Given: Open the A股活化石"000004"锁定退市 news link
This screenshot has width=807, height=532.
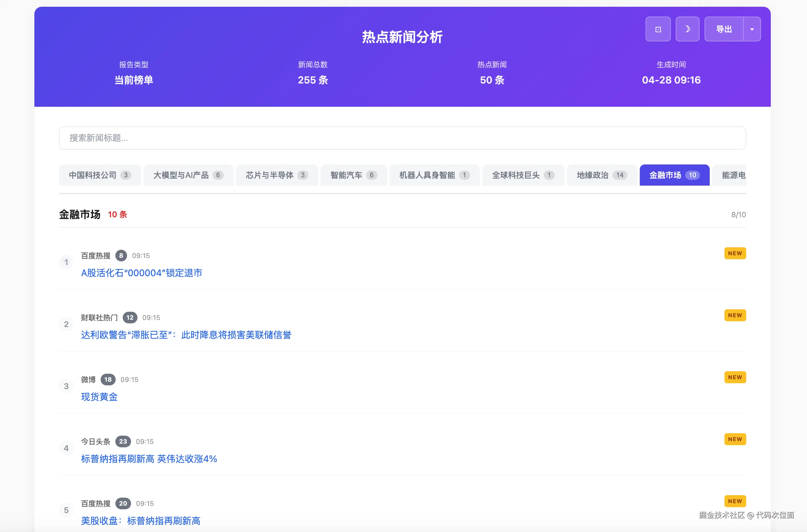Looking at the screenshot, I should pos(141,273).
